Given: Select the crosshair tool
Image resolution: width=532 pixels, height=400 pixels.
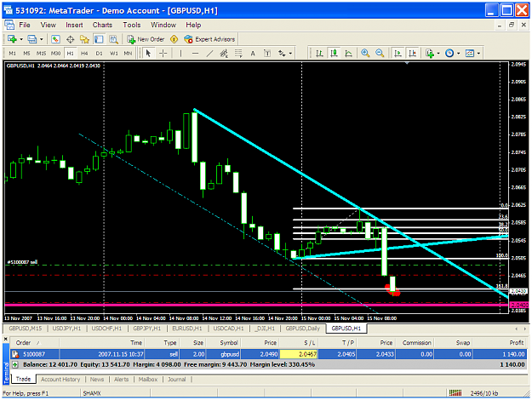Looking at the screenshot, I should coord(163,54).
